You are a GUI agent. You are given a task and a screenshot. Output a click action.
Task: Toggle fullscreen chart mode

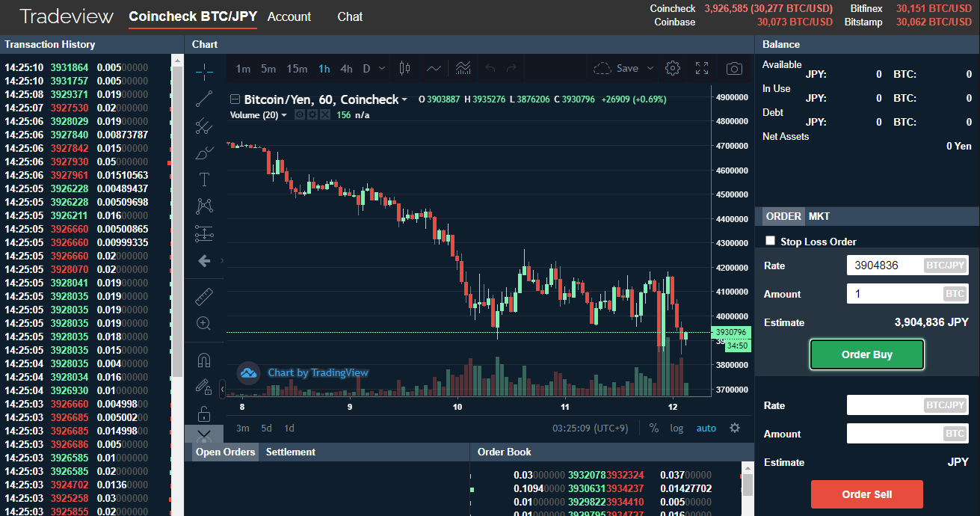[x=702, y=68]
